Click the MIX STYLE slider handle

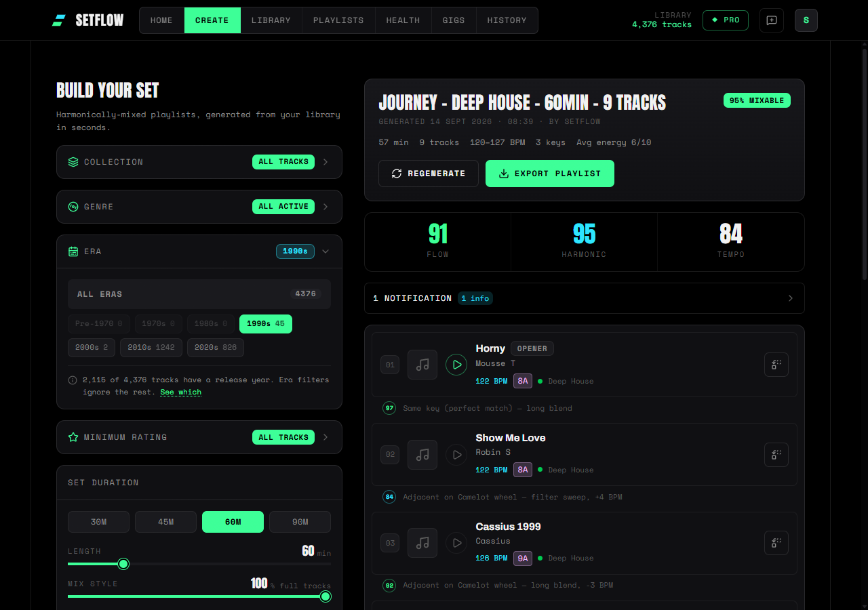click(325, 596)
